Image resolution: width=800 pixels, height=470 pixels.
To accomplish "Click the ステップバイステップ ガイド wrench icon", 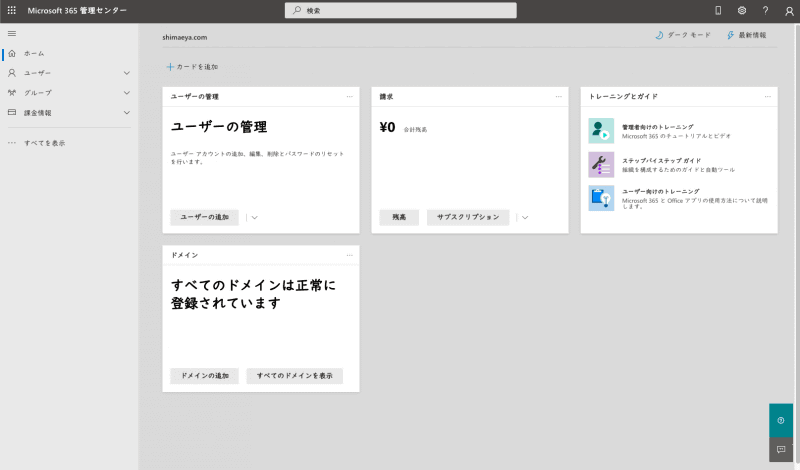I will (x=601, y=164).
